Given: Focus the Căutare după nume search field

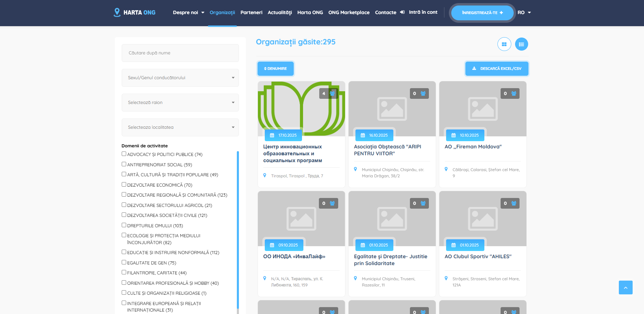Looking at the screenshot, I should (180, 53).
